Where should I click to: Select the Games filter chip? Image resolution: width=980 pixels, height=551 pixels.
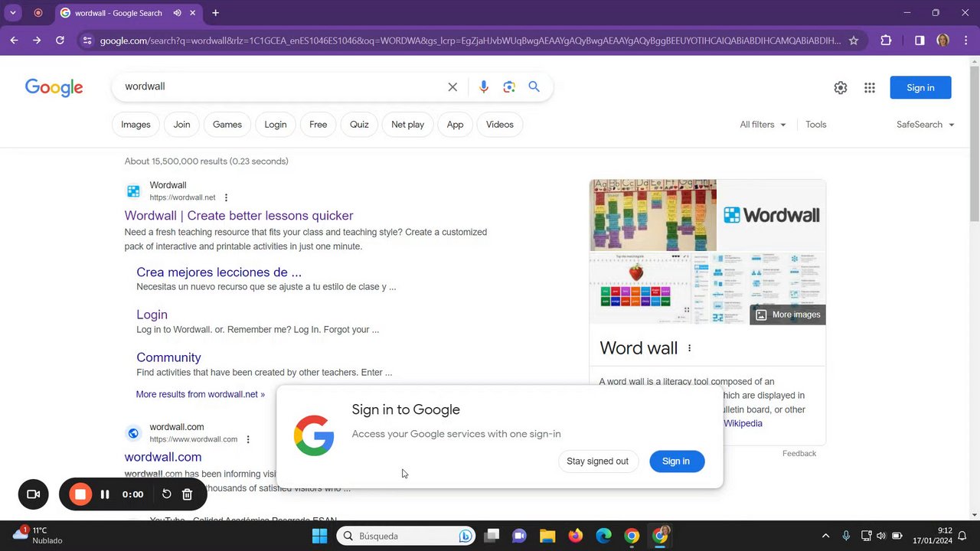227,125
